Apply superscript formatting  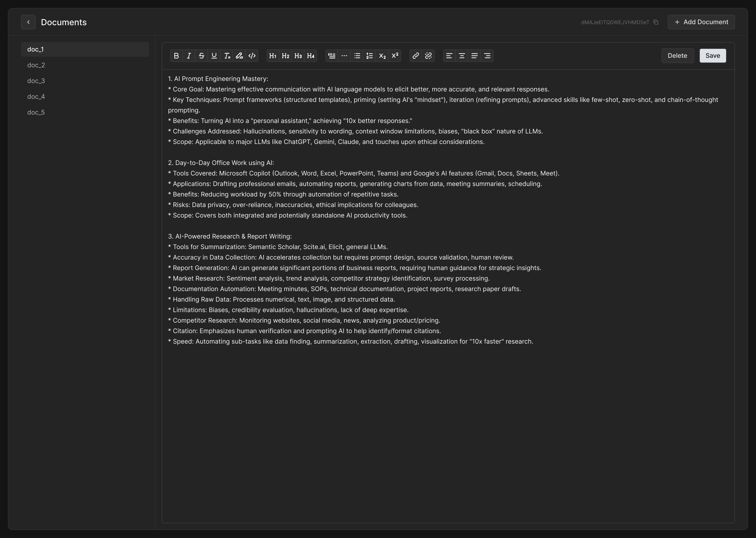(395, 56)
